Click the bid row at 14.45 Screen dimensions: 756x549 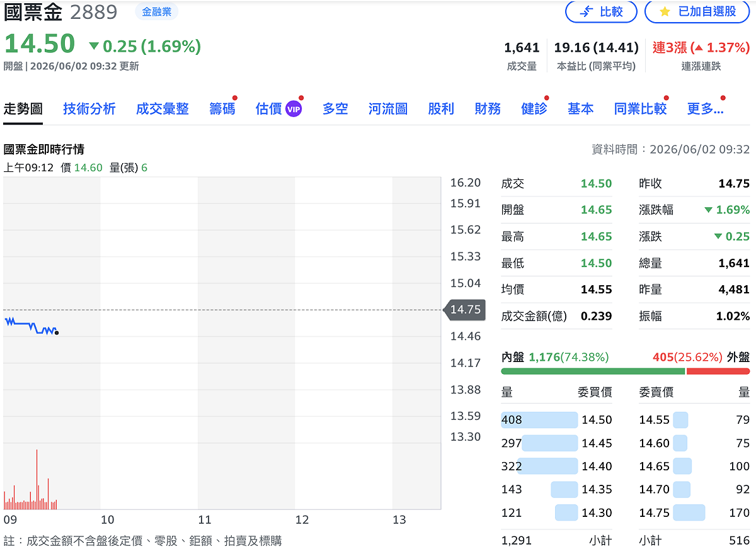(x=557, y=443)
